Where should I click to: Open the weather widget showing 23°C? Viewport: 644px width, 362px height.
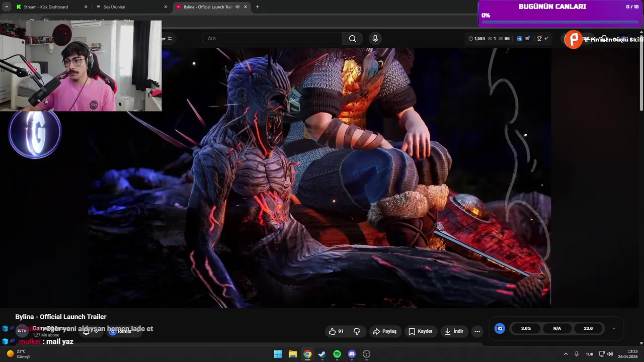click(x=18, y=354)
